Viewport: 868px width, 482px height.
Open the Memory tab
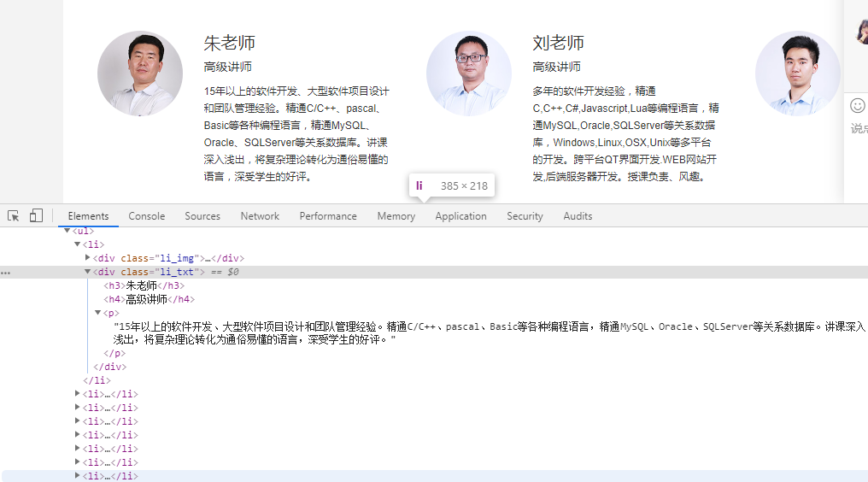[x=396, y=216]
